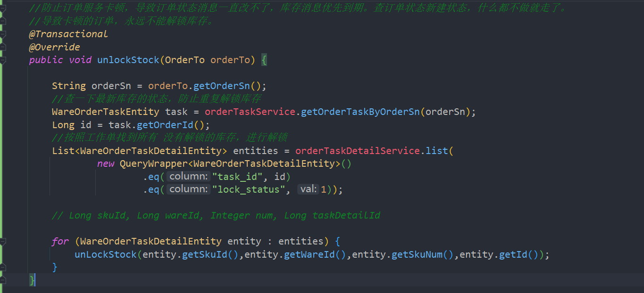
Task: Click the "task_id" string literal
Action: pos(237,177)
